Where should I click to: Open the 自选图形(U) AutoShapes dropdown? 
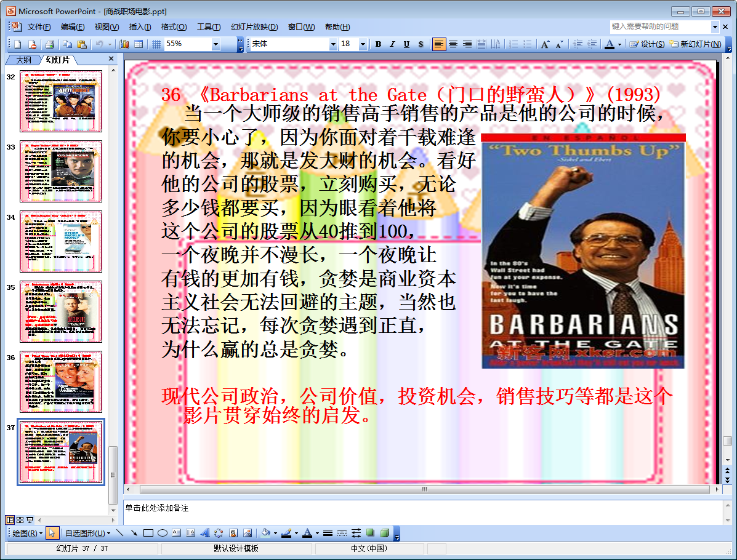pos(87,533)
